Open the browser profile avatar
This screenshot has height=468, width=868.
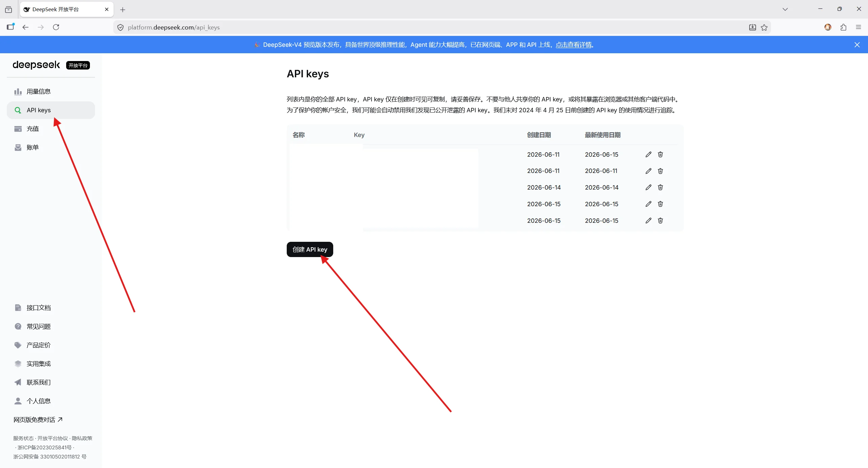tap(828, 27)
